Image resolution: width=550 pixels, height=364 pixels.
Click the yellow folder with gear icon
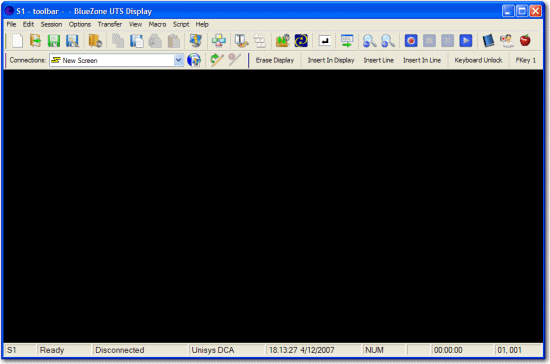(x=95, y=41)
